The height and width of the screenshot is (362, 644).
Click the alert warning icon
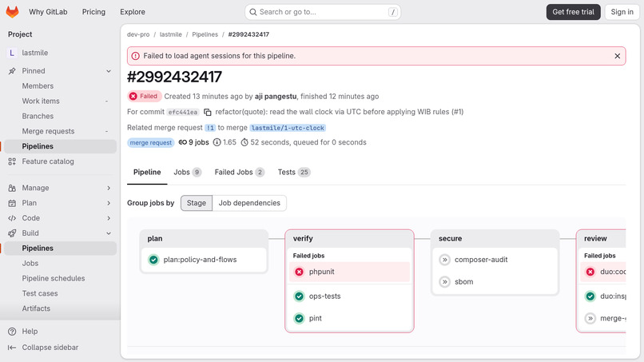point(136,56)
